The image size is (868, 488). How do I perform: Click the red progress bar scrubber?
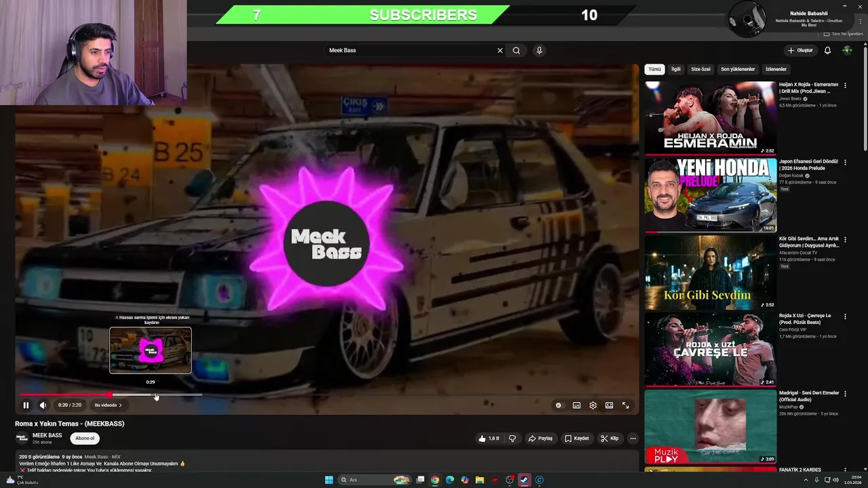tap(110, 394)
